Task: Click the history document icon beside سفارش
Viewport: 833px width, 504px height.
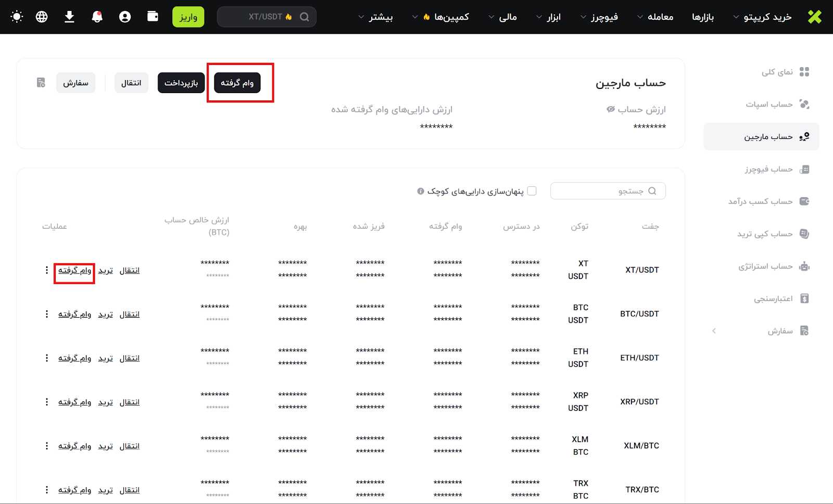Action: pos(41,83)
